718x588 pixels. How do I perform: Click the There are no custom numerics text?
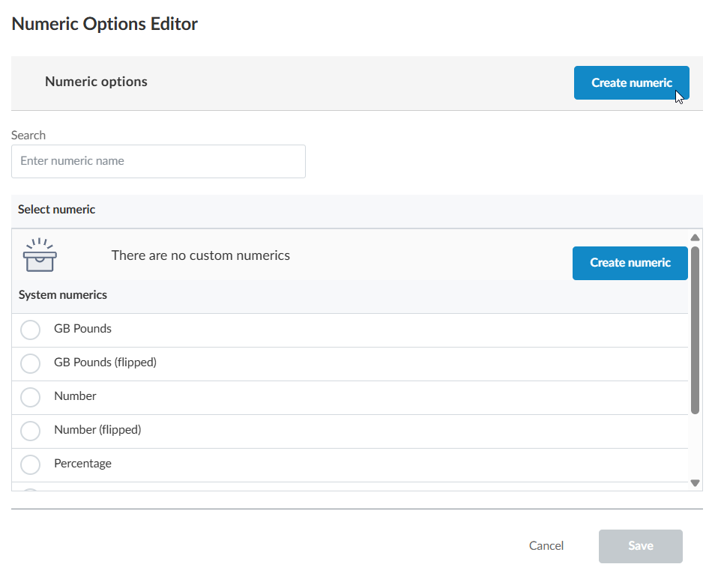pos(200,255)
